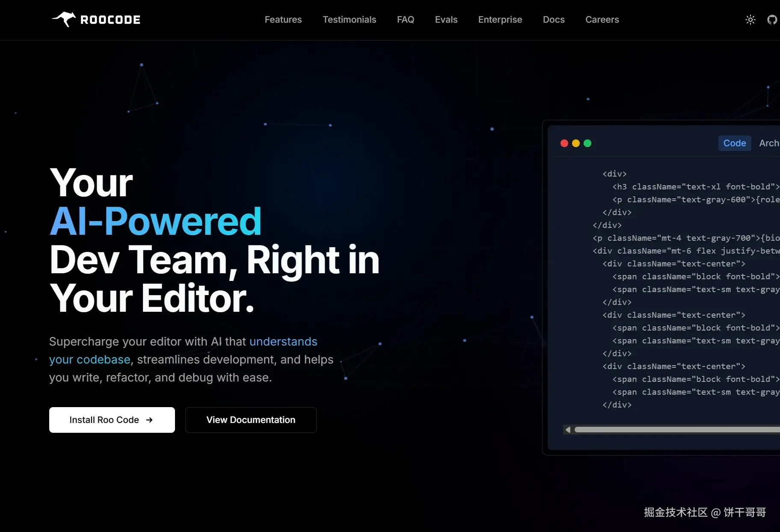Click the green window dot in code preview
780x532 pixels.
(587, 143)
